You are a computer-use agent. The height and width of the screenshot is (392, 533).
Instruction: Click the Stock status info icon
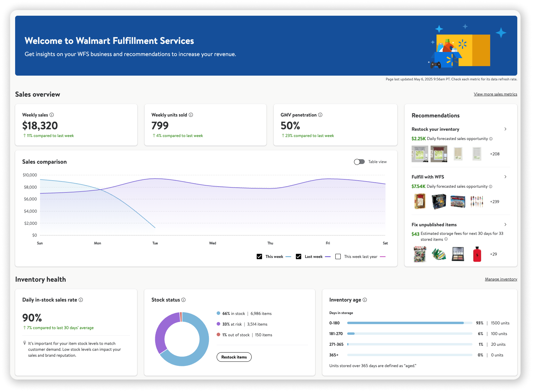point(183,300)
